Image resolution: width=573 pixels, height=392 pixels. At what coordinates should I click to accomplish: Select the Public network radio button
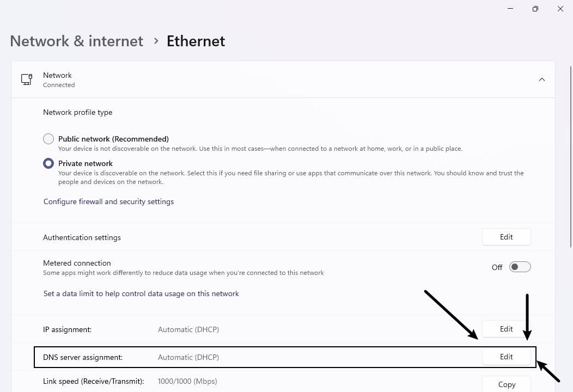(48, 139)
